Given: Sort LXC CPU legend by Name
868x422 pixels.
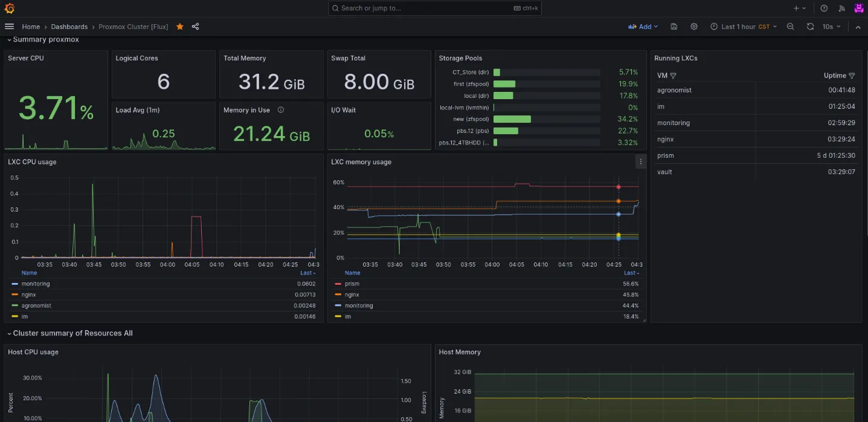Looking at the screenshot, I should (x=29, y=273).
